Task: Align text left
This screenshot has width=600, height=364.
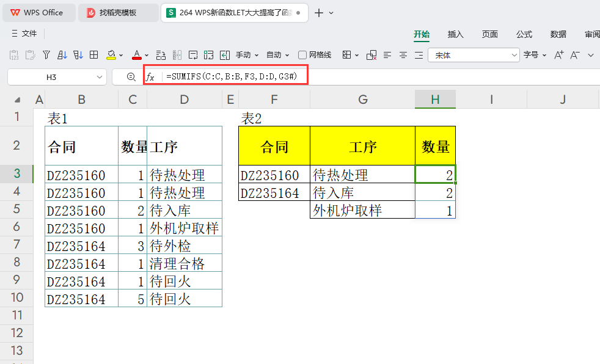Action: pyautogui.click(x=387, y=55)
